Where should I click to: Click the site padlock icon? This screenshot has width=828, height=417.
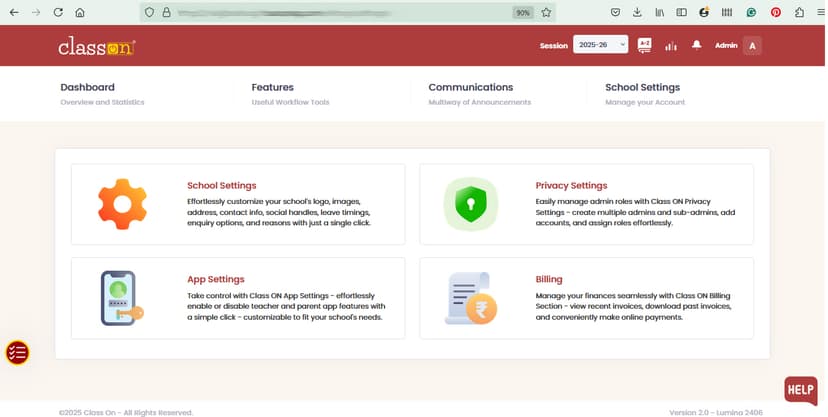166,12
